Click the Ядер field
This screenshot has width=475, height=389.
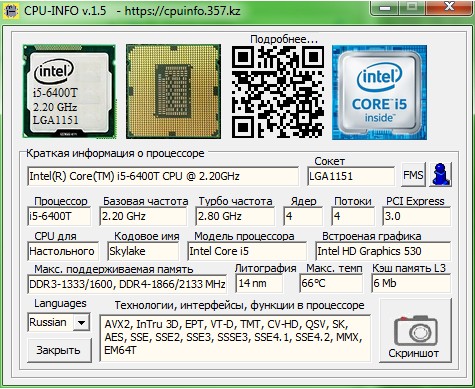pyautogui.click(x=303, y=216)
